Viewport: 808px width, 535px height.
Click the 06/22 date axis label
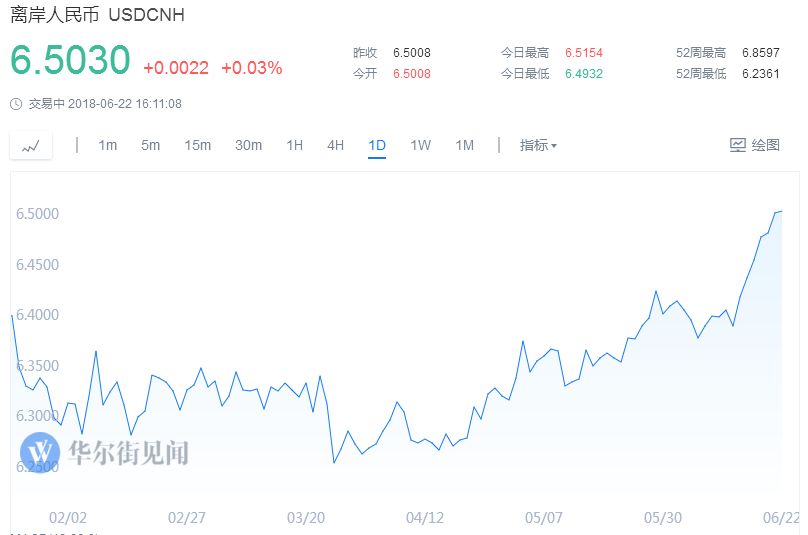click(x=781, y=518)
